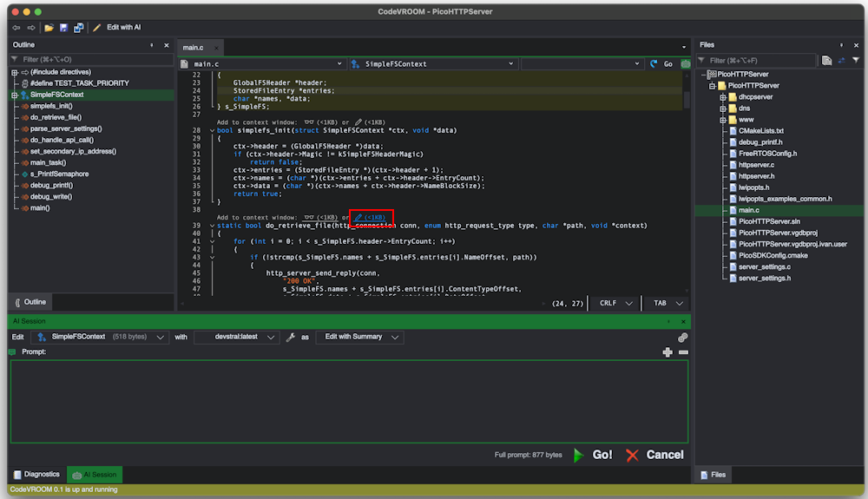
Task: Open httpserver.c in the Files tree
Action: (x=756, y=165)
